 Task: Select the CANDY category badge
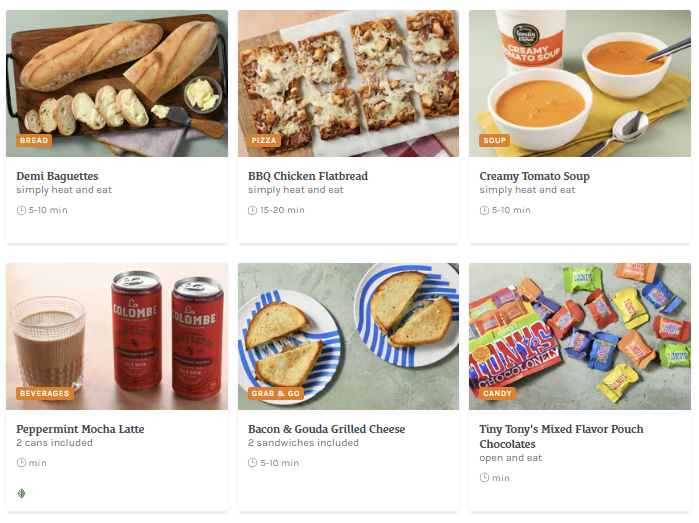pos(499,394)
